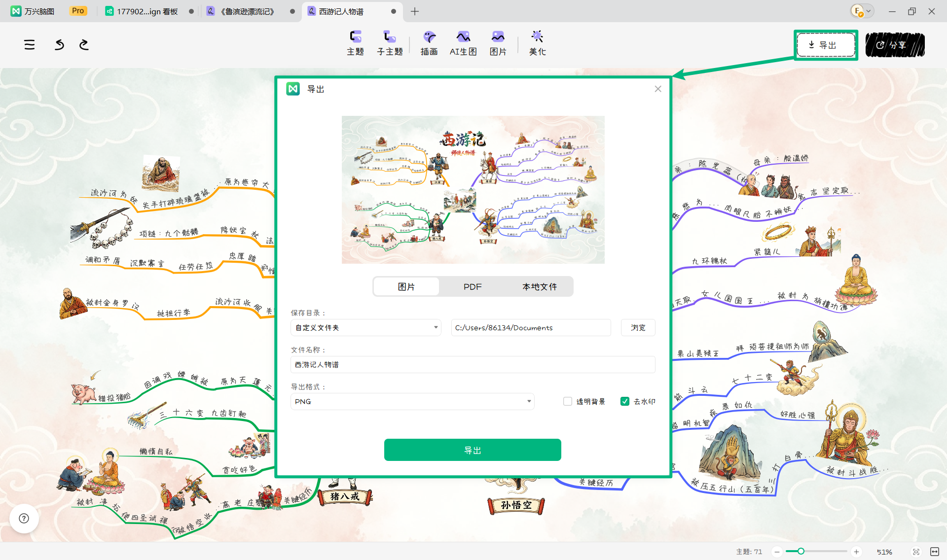The image size is (947, 560).
Task: Open a new tab with plus icon
Action: tap(415, 11)
